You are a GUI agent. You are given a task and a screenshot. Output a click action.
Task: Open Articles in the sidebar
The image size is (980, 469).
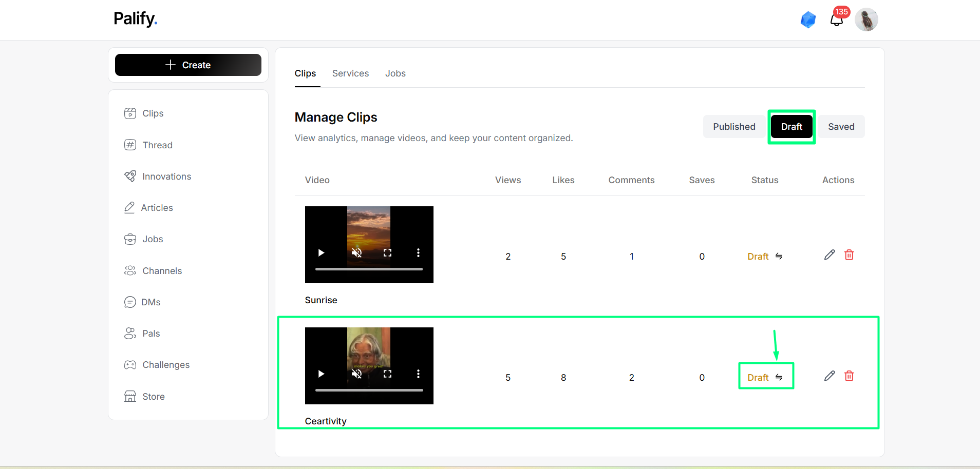point(149,208)
